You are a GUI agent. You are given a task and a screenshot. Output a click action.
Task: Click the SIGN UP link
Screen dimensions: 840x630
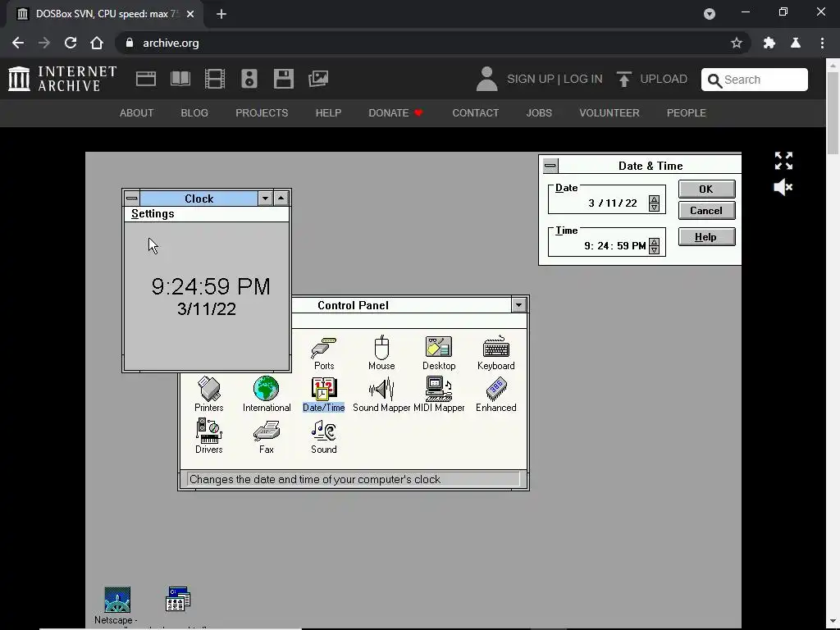pyautogui.click(x=531, y=79)
